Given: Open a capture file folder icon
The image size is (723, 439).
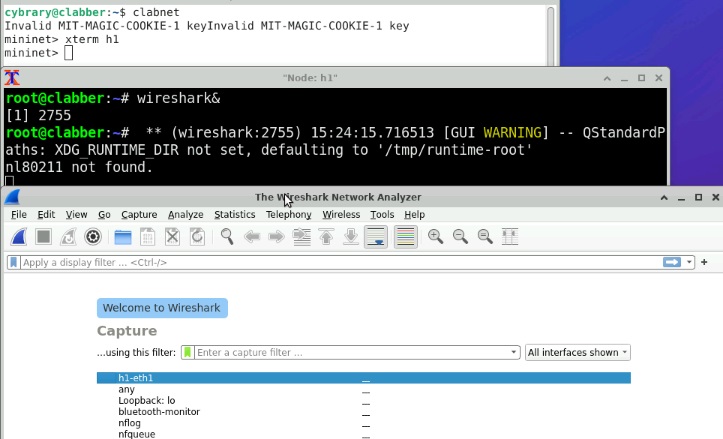Looking at the screenshot, I should pos(123,237).
